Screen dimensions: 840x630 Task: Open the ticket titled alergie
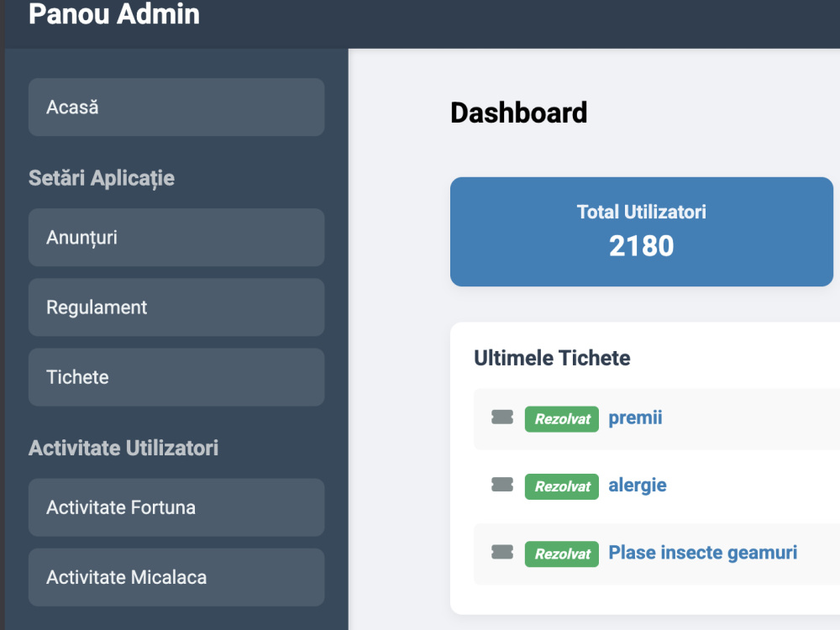pyautogui.click(x=638, y=486)
